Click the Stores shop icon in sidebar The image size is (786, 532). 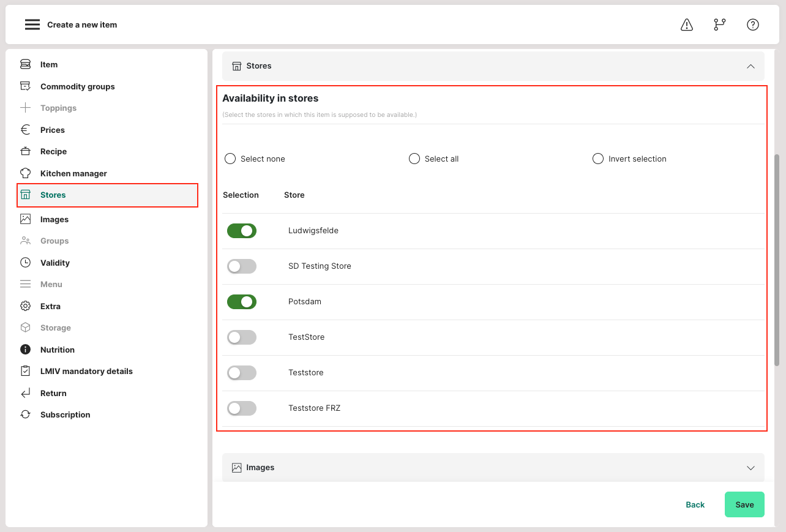click(25, 195)
